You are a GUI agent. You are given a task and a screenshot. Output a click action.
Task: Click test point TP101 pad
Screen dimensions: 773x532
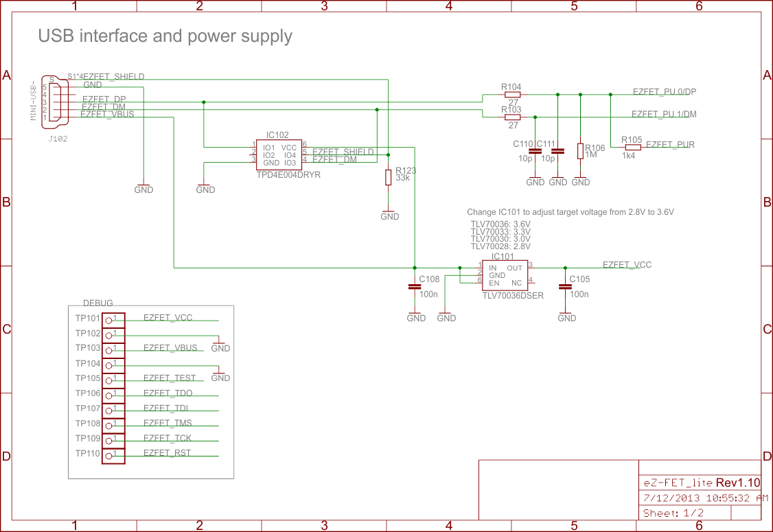[x=110, y=318]
